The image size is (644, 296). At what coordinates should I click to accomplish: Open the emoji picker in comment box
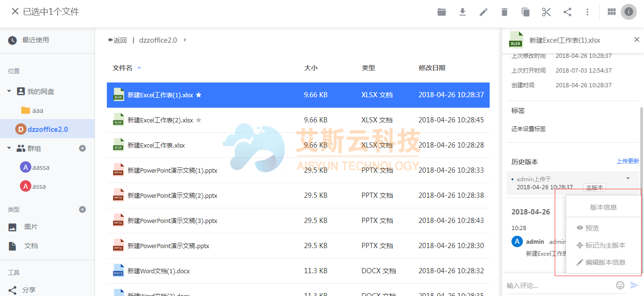[x=620, y=285]
